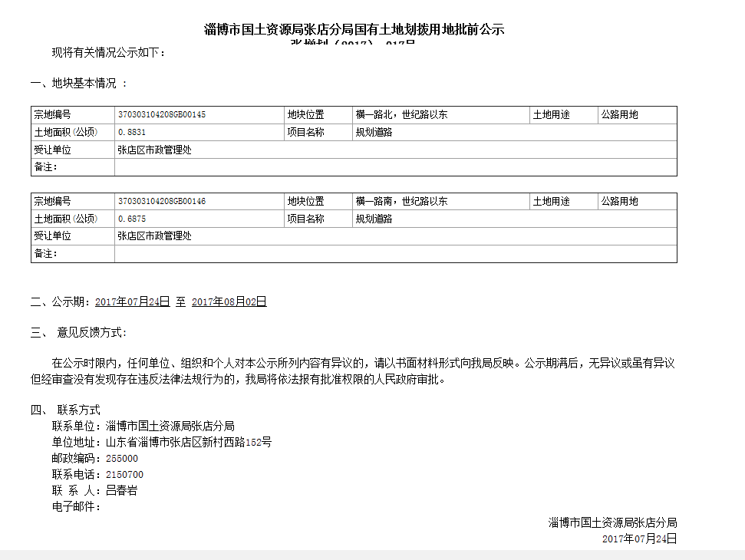
Task: Click 张店区市政管理处 in the second table
Action: point(154,236)
